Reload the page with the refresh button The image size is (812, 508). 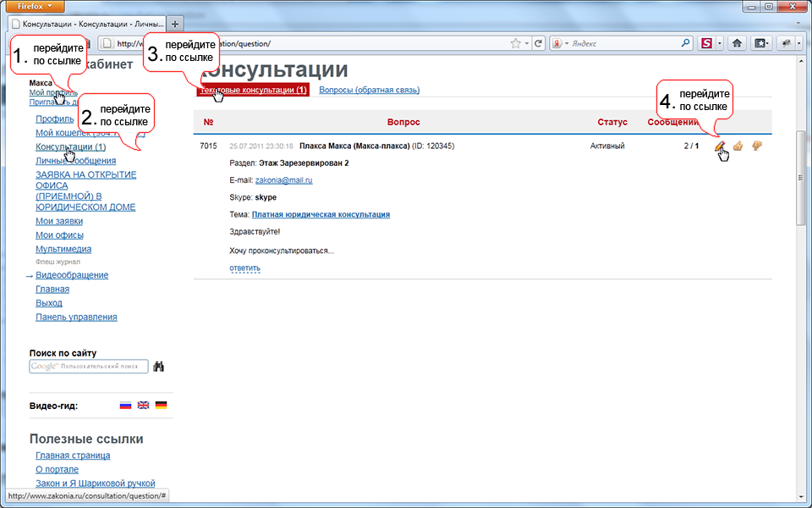538,43
